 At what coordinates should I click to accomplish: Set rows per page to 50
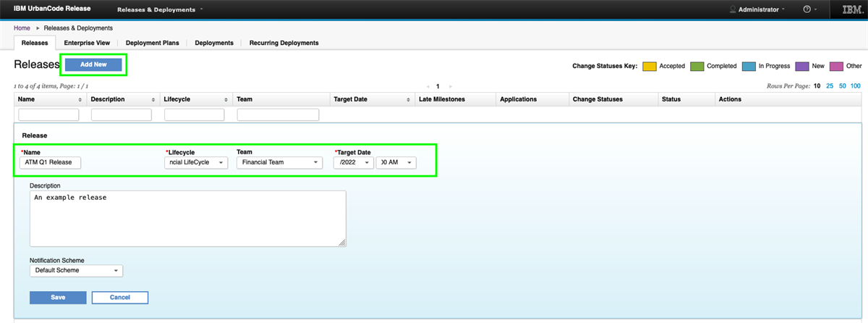pyautogui.click(x=843, y=86)
